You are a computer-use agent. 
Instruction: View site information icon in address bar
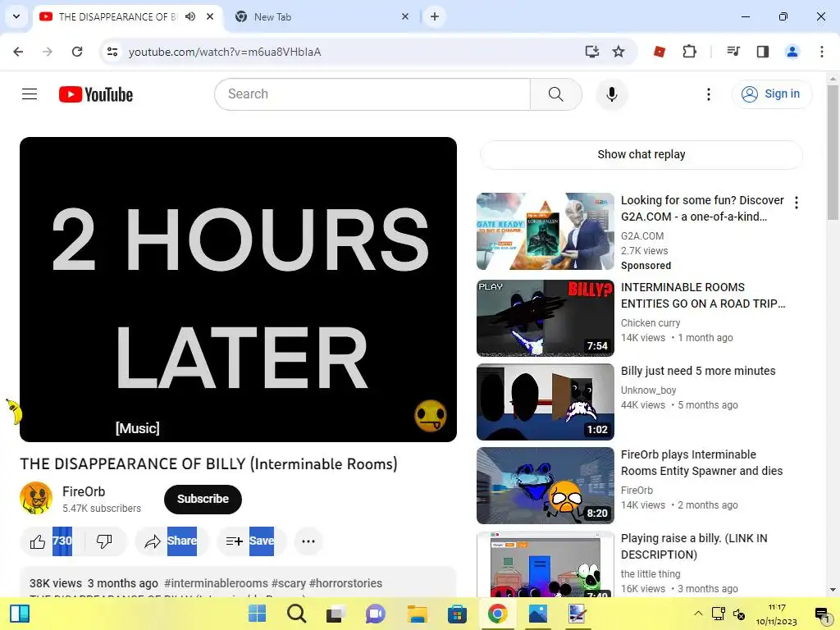tap(112, 52)
